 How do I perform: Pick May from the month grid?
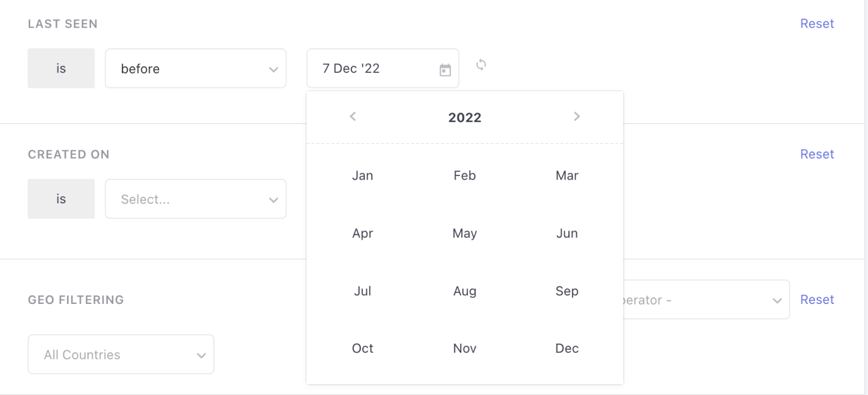pyautogui.click(x=465, y=233)
